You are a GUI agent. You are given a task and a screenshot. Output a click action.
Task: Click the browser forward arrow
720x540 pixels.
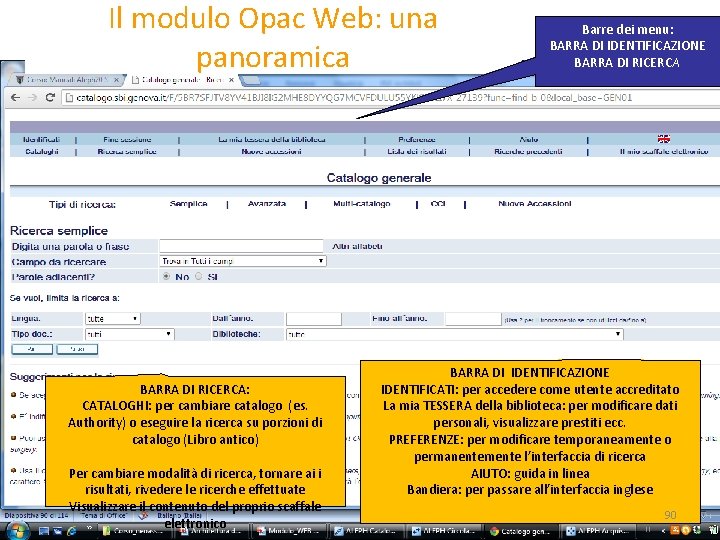32,97
